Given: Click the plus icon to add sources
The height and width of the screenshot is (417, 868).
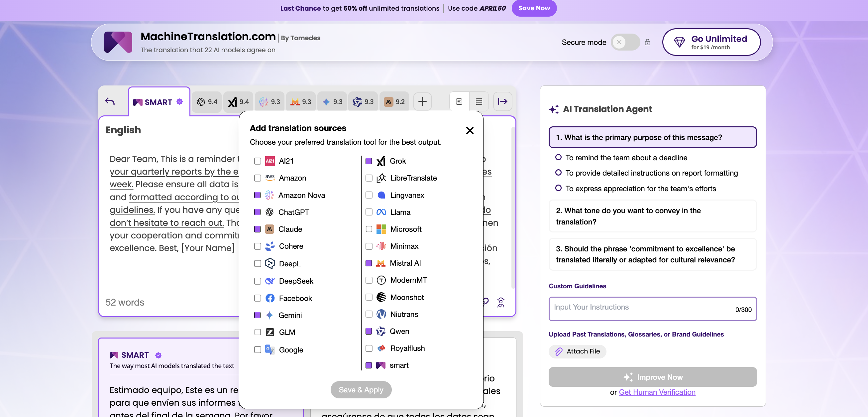Looking at the screenshot, I should (x=422, y=101).
